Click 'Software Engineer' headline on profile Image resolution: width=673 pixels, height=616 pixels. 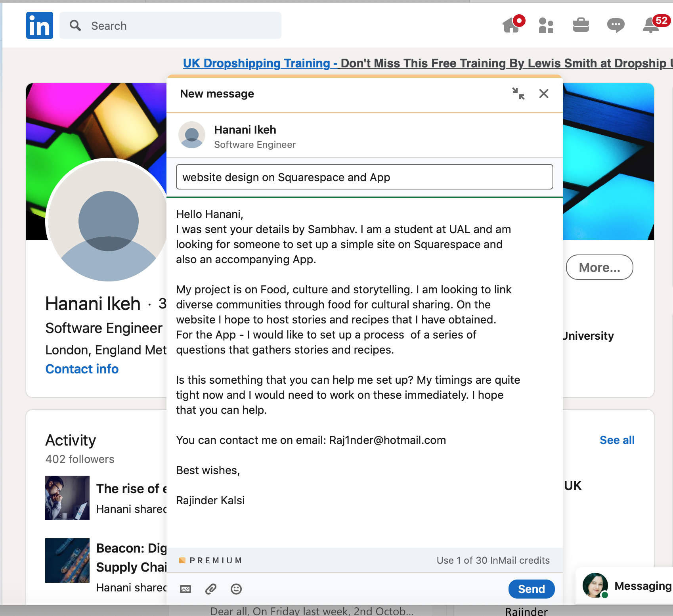click(104, 328)
